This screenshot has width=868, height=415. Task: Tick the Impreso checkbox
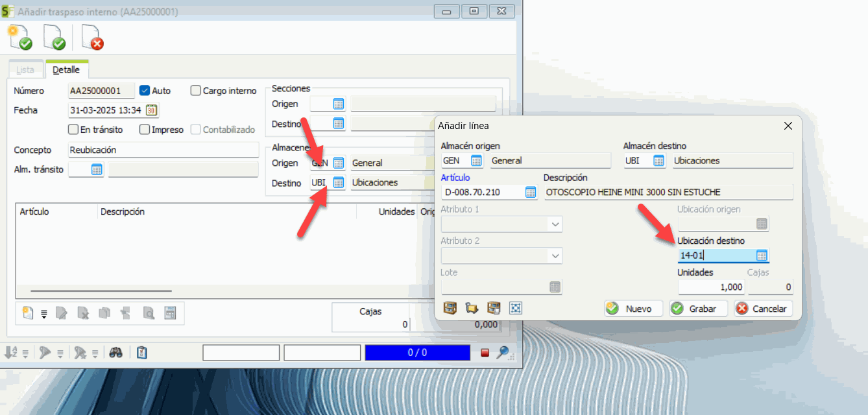pos(145,130)
